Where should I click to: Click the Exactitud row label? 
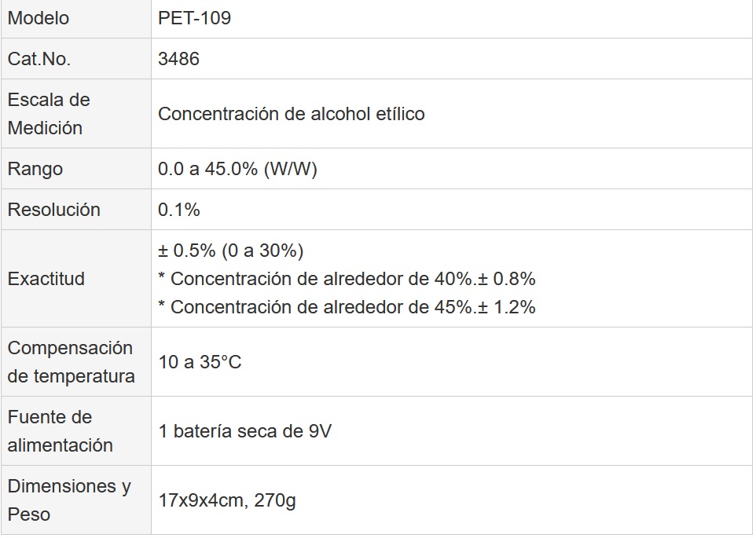pos(46,279)
